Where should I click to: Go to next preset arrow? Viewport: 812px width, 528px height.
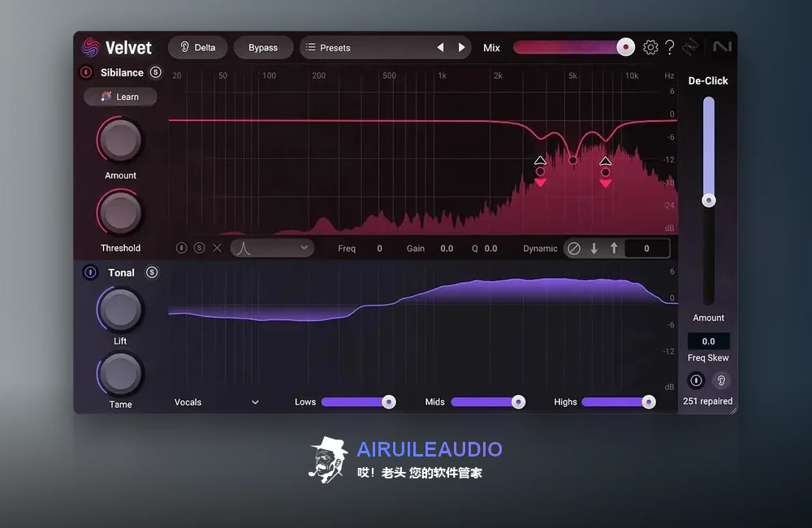point(461,48)
